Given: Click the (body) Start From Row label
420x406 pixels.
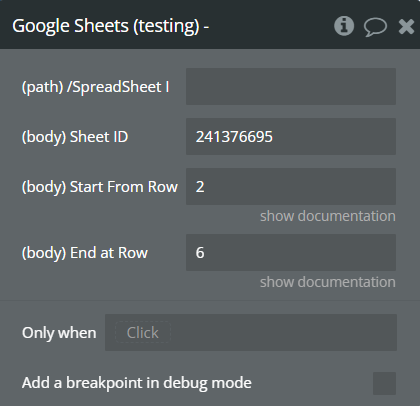Looking at the screenshot, I should coord(100,187).
